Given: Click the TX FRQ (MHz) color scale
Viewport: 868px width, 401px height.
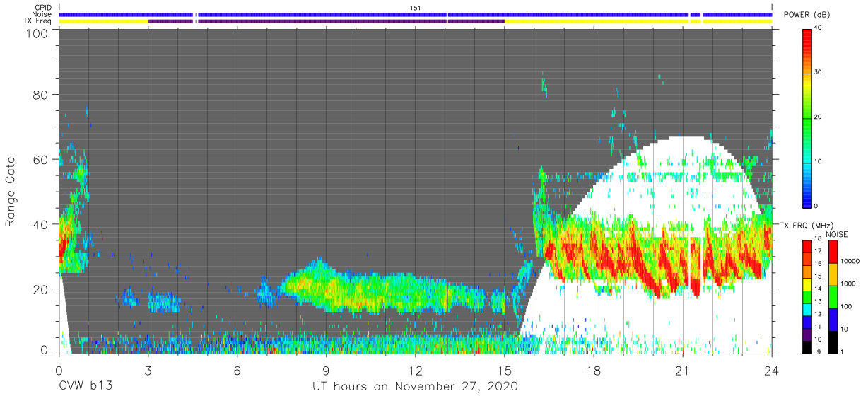Looking at the screenshot, I should 807,297.
